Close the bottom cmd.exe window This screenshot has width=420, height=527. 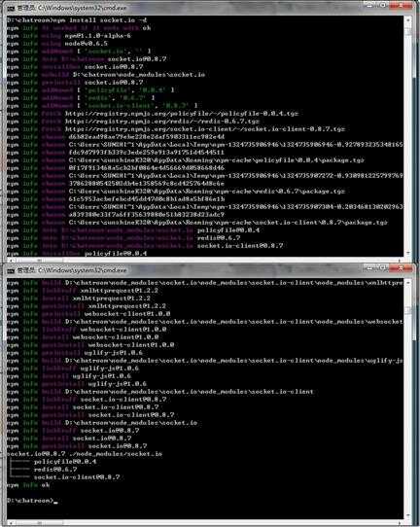click(x=401, y=267)
